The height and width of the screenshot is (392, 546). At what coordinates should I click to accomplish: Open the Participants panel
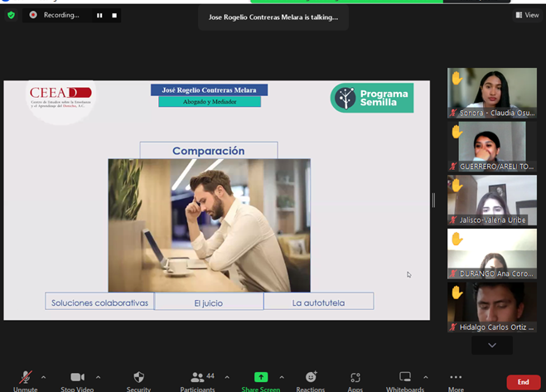click(x=197, y=381)
